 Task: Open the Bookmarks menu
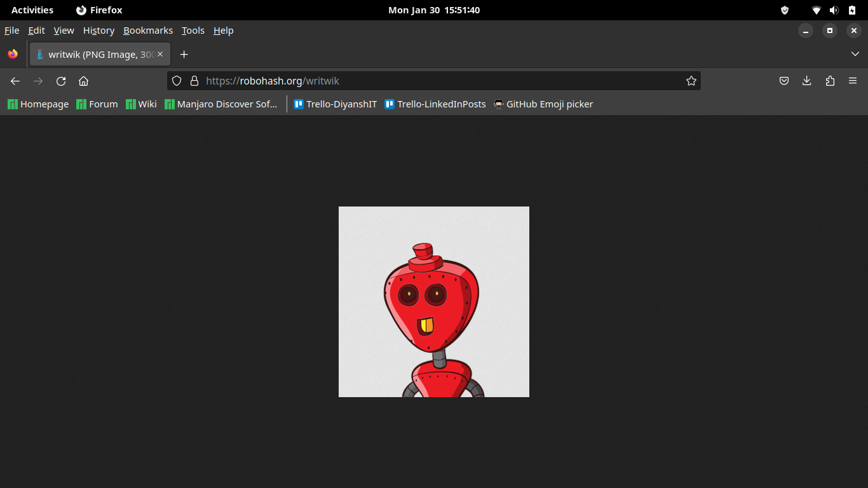[x=148, y=30]
